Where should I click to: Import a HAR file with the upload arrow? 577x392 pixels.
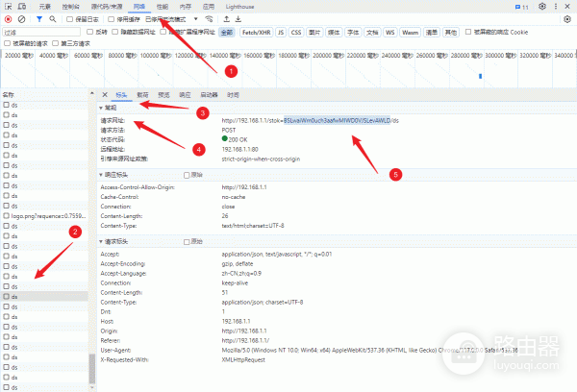pyautogui.click(x=227, y=19)
